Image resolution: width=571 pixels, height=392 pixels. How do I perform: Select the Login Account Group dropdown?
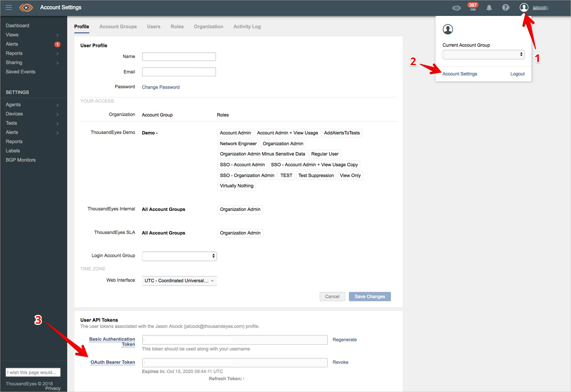click(179, 256)
